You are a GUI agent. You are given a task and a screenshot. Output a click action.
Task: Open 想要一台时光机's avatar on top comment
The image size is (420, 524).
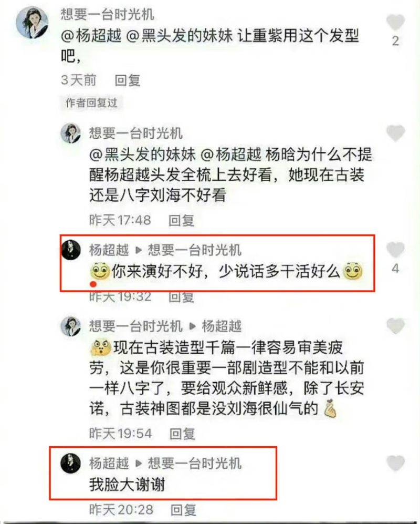coord(32,23)
